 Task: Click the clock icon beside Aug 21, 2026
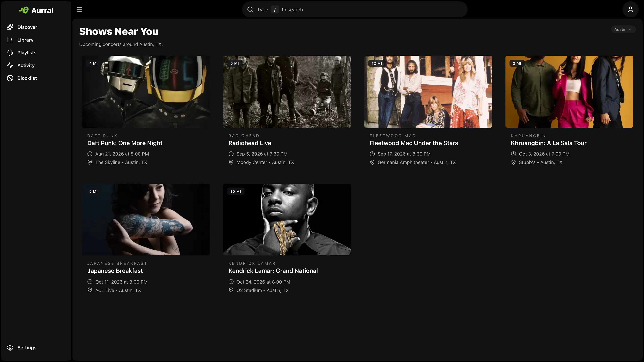click(90, 154)
